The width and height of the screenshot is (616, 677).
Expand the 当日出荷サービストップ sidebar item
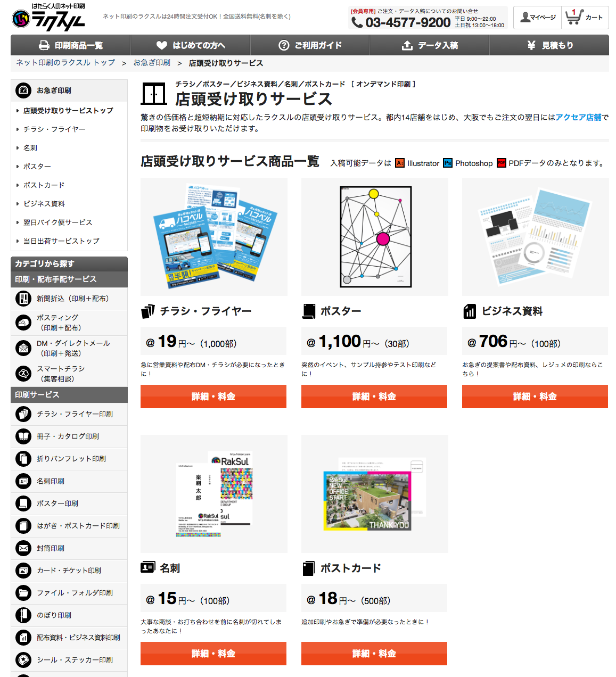[x=61, y=241]
